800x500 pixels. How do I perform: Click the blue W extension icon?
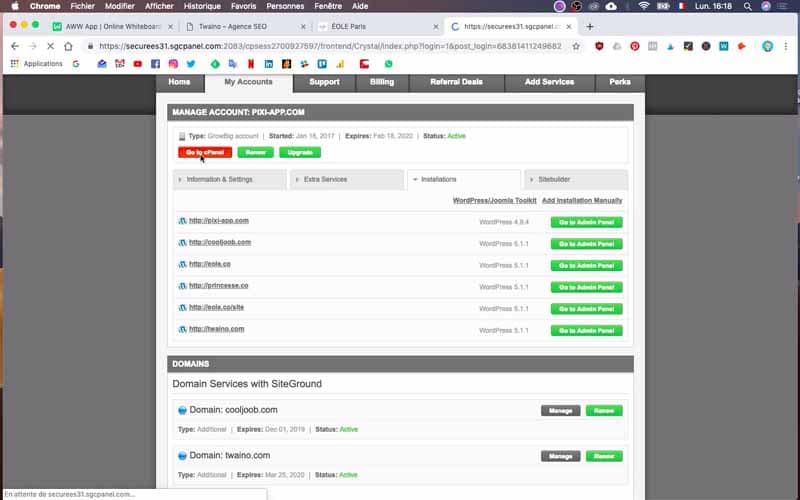tap(723, 46)
